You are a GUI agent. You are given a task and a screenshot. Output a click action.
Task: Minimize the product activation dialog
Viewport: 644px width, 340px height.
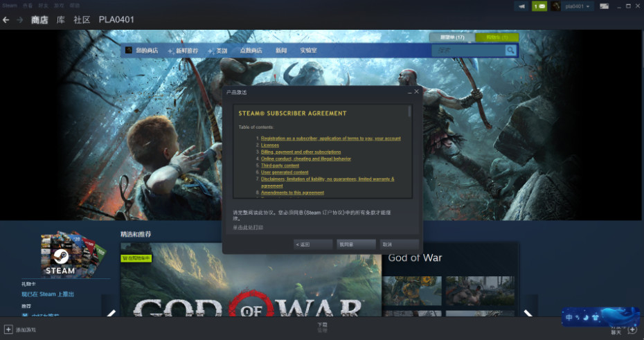(x=409, y=92)
